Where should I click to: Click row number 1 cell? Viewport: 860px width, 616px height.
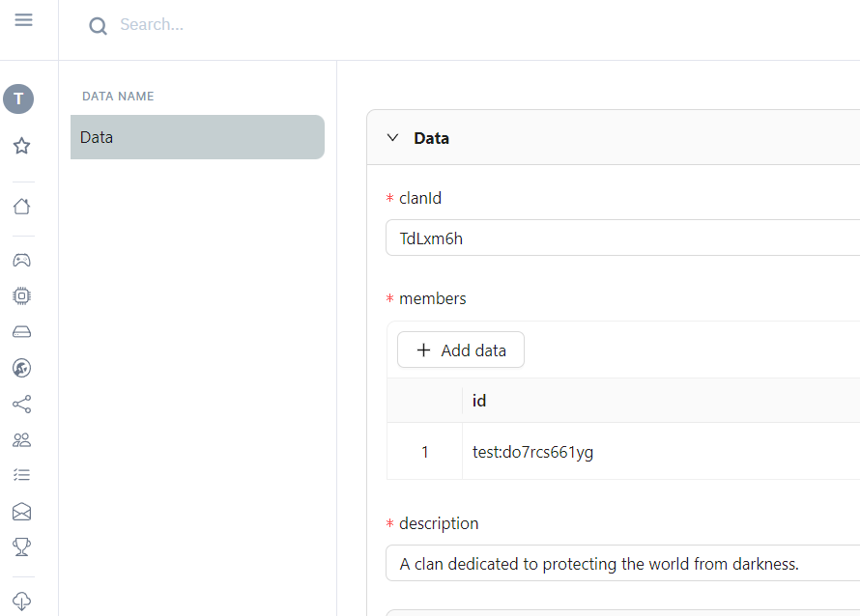point(424,452)
